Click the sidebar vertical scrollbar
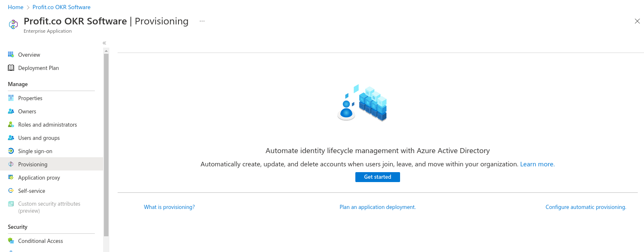This screenshot has height=252, width=644. (106, 145)
